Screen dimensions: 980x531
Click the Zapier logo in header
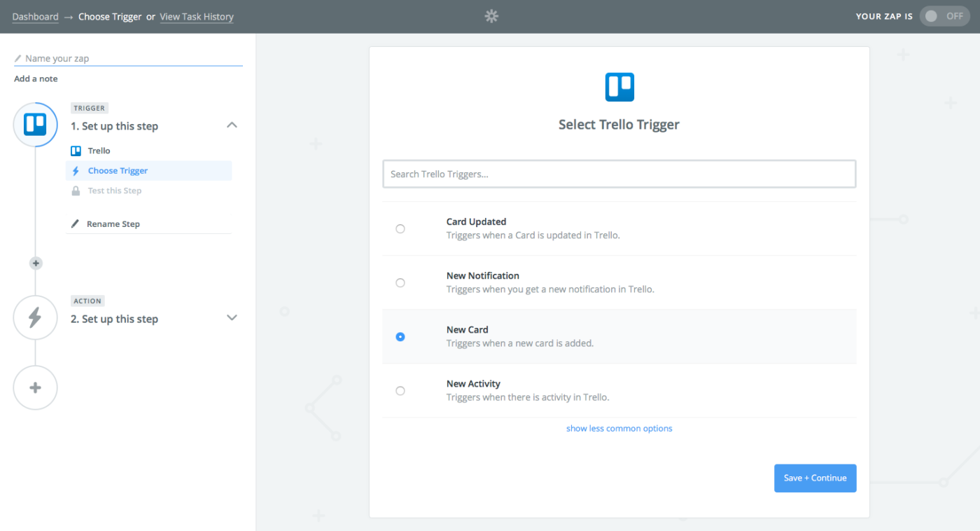coord(491,16)
